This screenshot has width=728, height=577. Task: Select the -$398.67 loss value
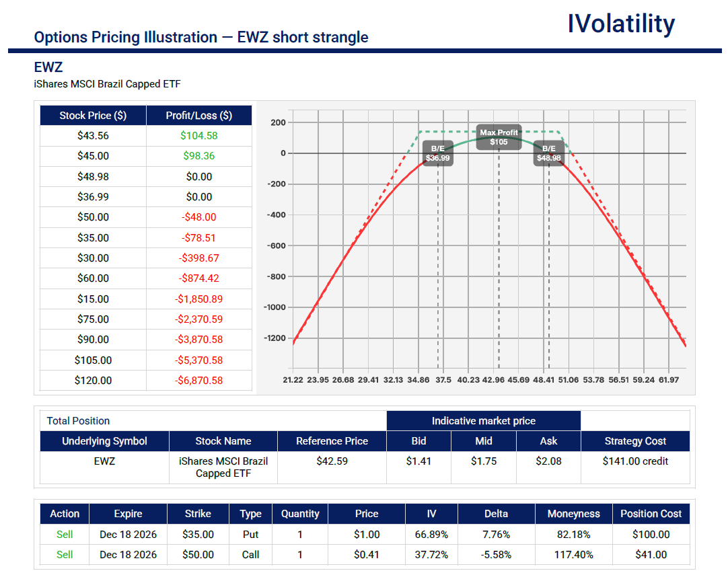[198, 258]
